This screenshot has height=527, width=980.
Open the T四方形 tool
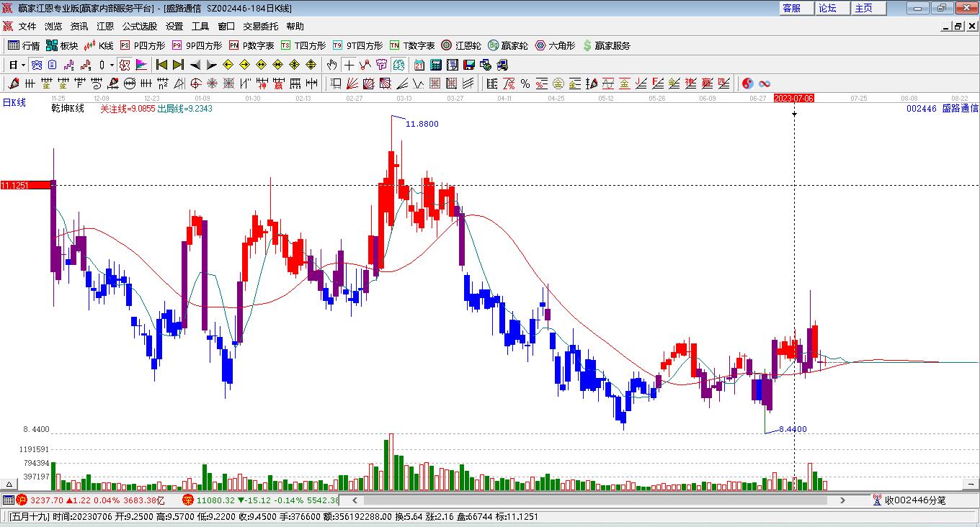[x=303, y=45]
